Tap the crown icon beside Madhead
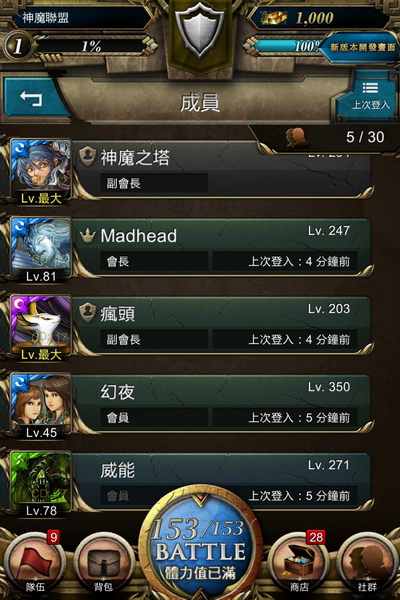Viewport: 400px width, 600px height. tap(87, 235)
